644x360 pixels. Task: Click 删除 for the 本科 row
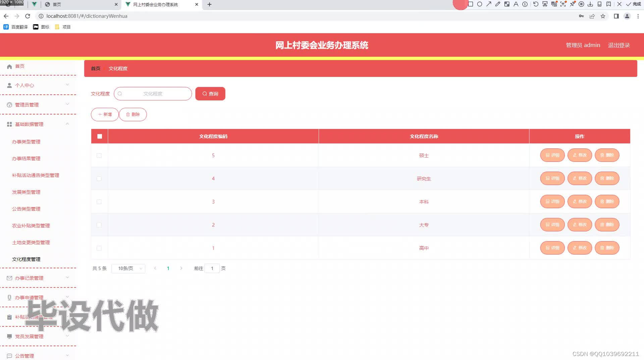(607, 201)
